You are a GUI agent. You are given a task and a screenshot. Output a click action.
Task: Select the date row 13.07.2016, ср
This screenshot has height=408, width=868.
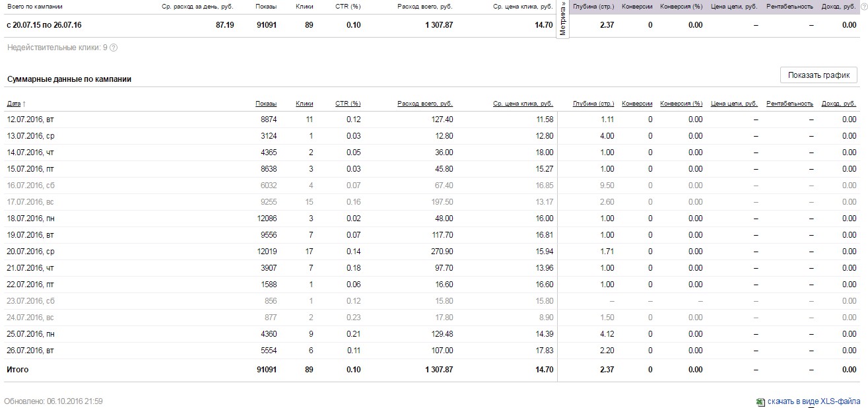(x=30, y=136)
